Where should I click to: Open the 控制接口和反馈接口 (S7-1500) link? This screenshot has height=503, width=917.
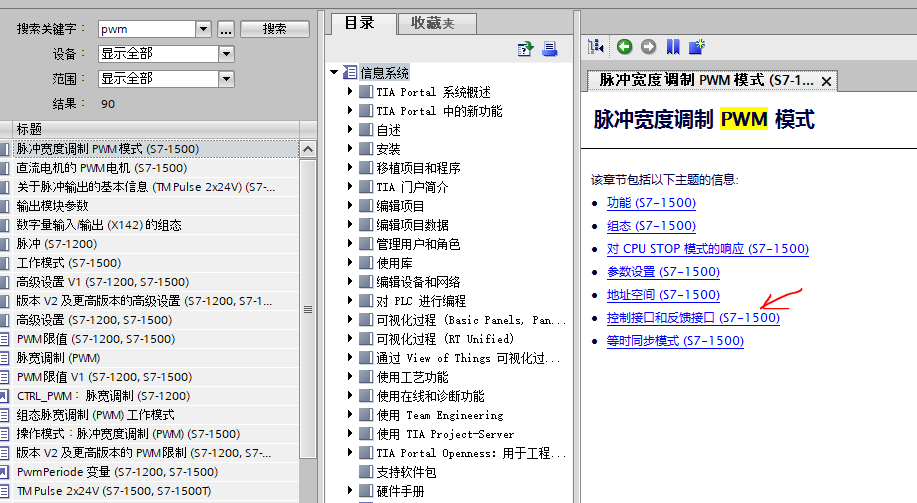pos(693,318)
